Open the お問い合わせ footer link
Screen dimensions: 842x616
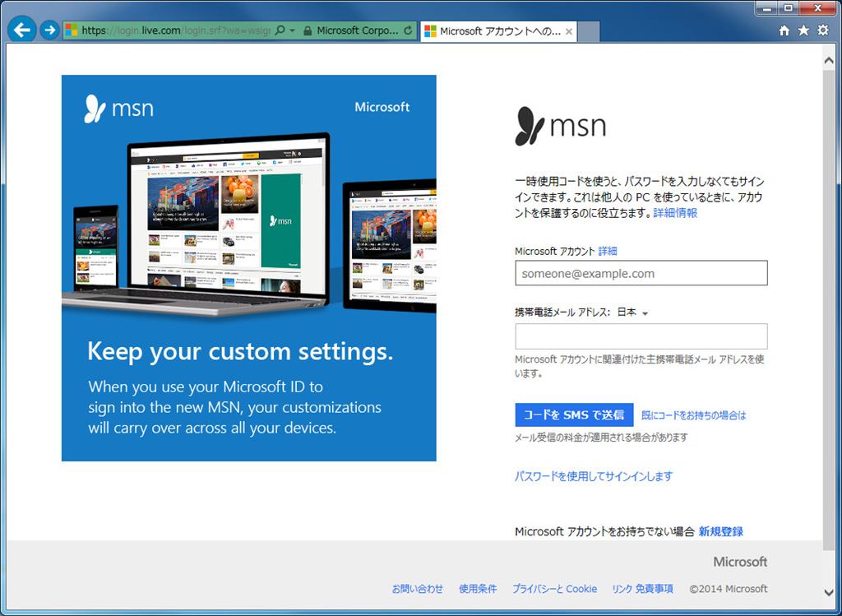(417, 589)
